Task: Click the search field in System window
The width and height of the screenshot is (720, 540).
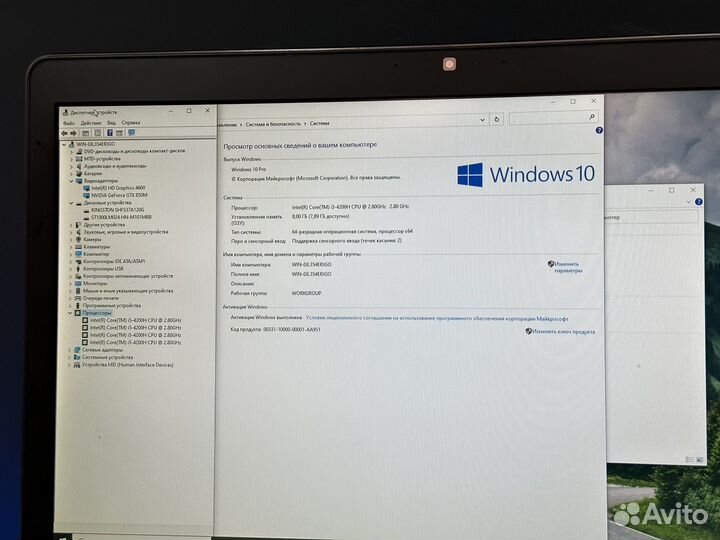Action: [553, 118]
